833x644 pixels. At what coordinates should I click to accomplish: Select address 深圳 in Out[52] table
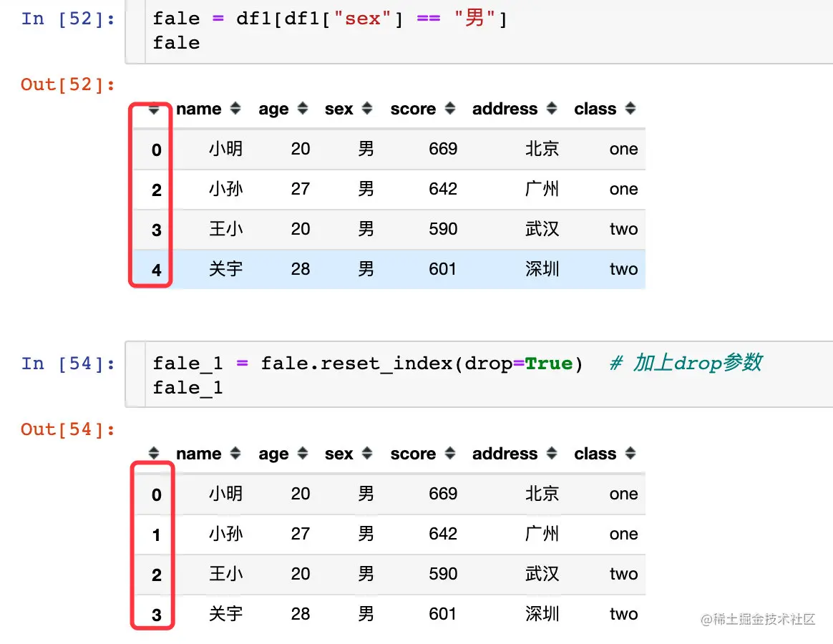[x=542, y=269]
